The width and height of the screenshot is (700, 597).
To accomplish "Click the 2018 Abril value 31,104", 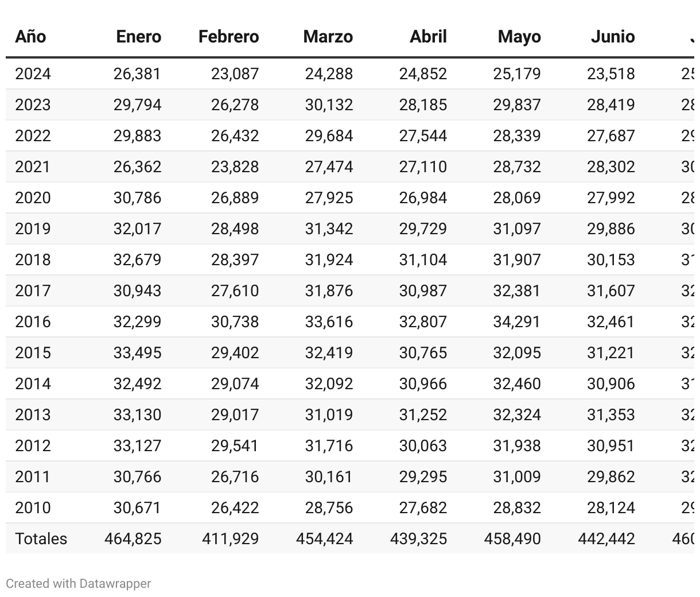I will [423, 260].
